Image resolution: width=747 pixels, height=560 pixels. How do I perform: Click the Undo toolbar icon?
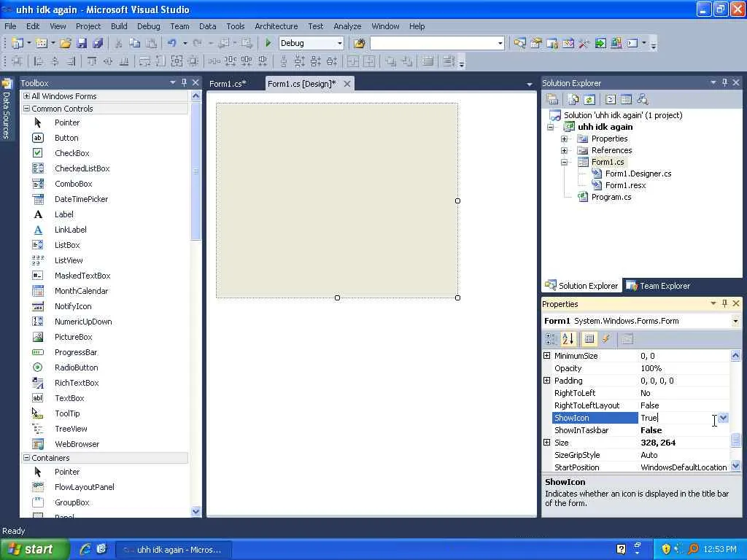(x=172, y=43)
